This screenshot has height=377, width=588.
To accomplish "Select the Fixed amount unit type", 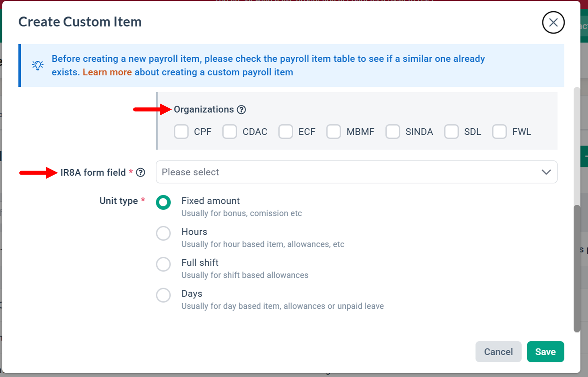I will [x=163, y=202].
